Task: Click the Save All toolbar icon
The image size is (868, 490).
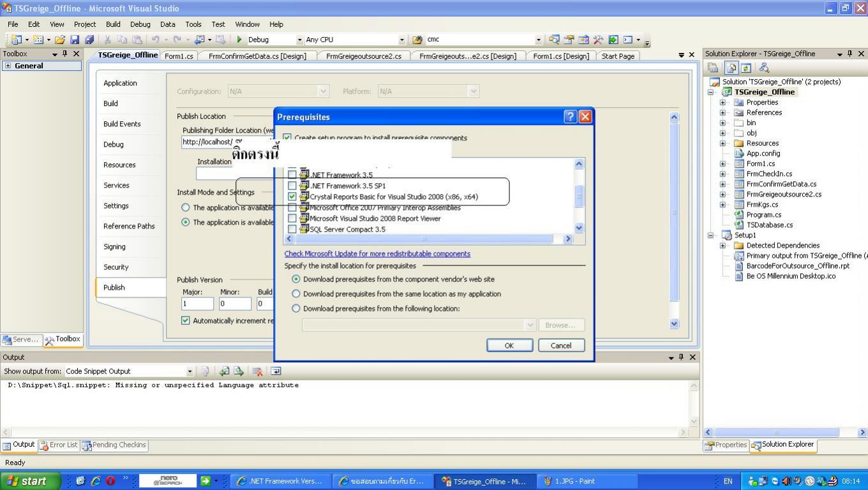Action: click(89, 40)
